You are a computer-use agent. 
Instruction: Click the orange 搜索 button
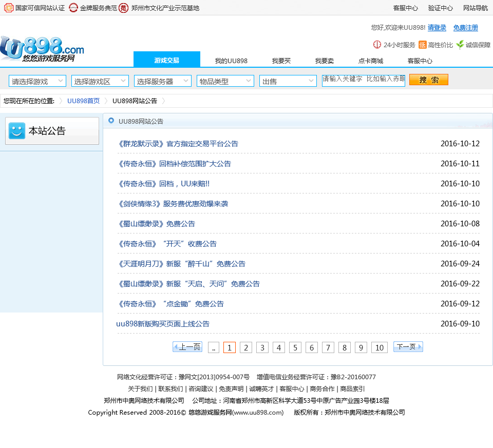click(x=428, y=80)
